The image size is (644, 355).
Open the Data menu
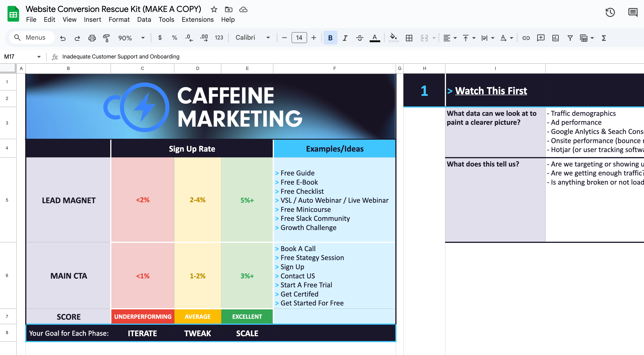pyautogui.click(x=144, y=19)
